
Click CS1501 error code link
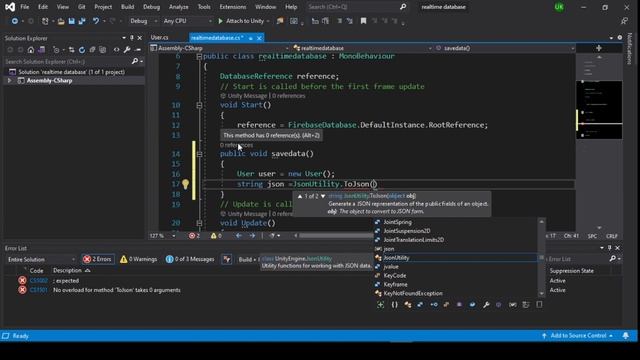coord(38,290)
